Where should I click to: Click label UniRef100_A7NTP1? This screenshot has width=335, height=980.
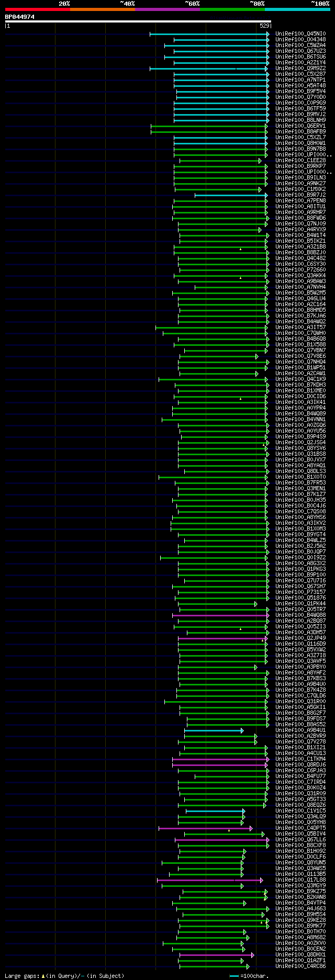click(300, 80)
